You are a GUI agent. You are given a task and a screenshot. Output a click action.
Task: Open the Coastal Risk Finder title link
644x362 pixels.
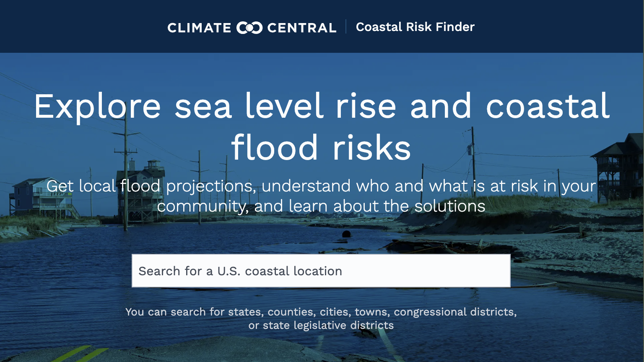coord(415,27)
